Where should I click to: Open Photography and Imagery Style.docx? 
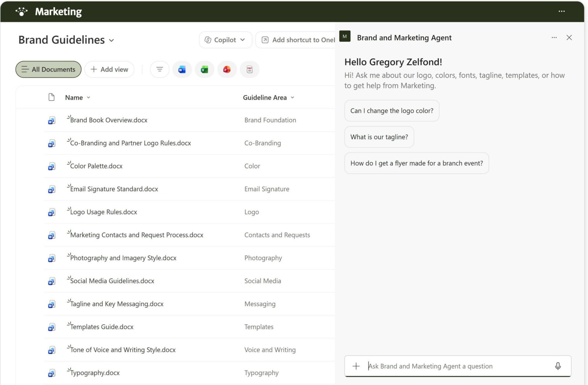pyautogui.click(x=123, y=258)
